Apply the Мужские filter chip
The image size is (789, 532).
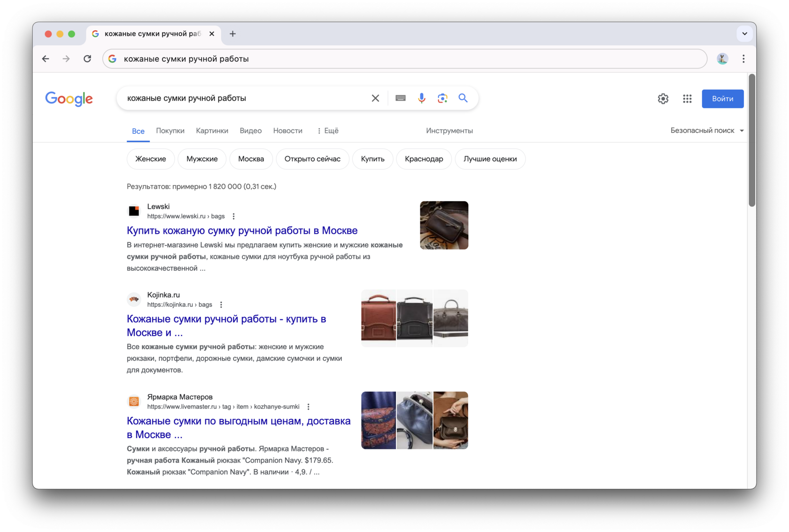[x=202, y=159]
